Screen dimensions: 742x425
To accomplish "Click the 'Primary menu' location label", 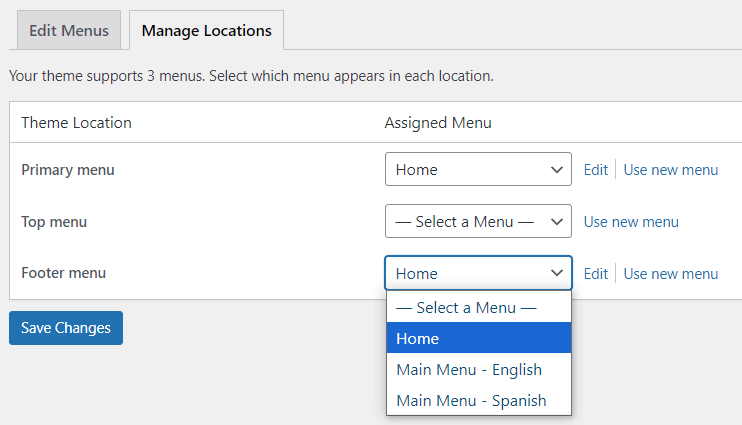I will coord(68,169).
